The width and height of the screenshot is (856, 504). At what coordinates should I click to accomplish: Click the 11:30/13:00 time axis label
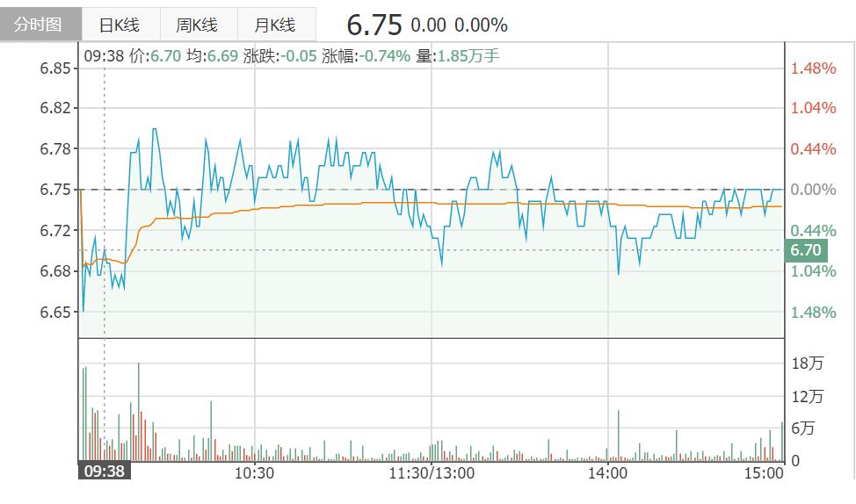(x=432, y=472)
